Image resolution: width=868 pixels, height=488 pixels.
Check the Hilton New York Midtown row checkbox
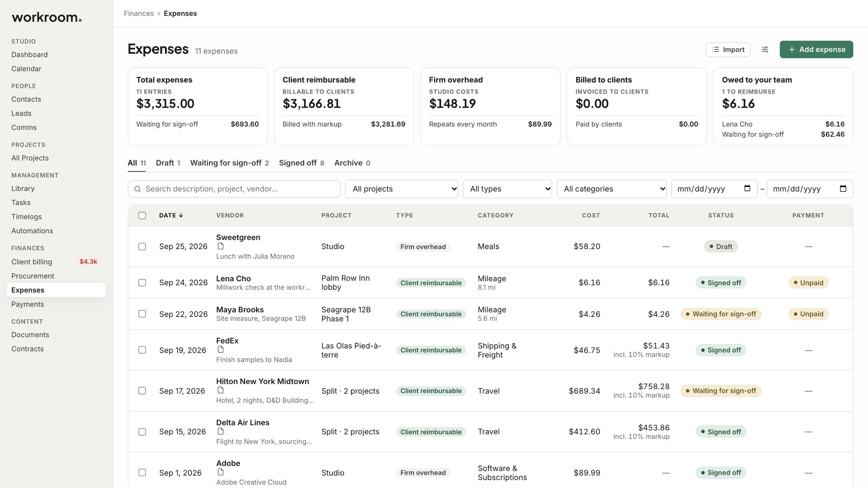coord(142,391)
